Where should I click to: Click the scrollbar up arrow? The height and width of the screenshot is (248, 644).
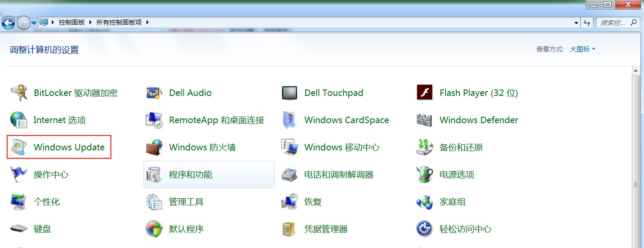click(x=636, y=70)
